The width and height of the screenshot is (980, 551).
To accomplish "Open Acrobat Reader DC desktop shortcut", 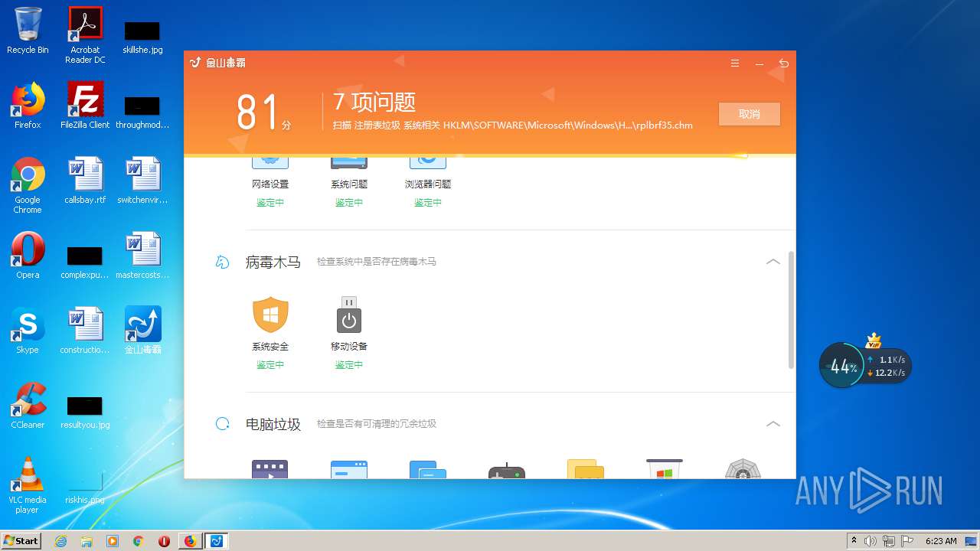I will [85, 34].
